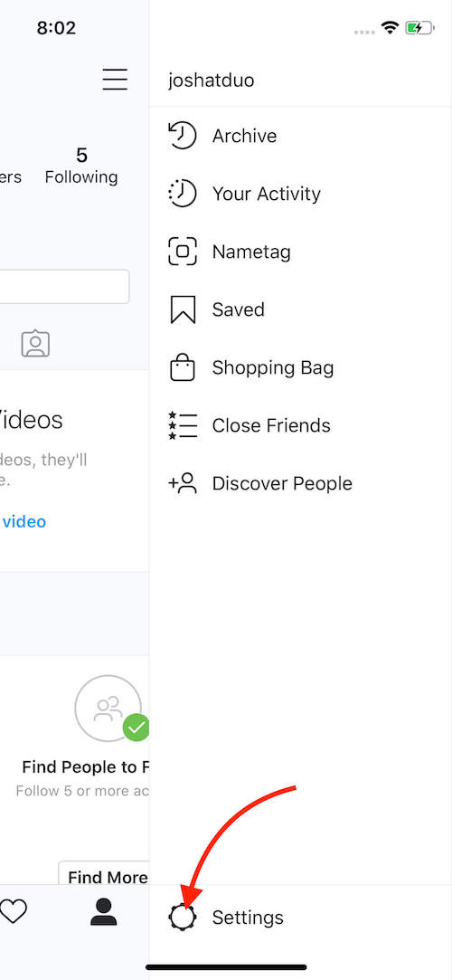
Task: Switch to the tagged photos tab icon
Action: (35, 344)
